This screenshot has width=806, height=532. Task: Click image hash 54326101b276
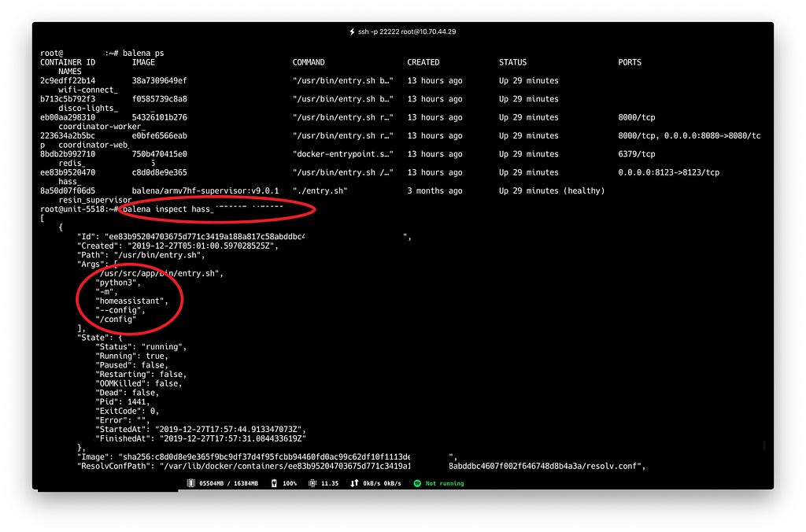point(159,117)
